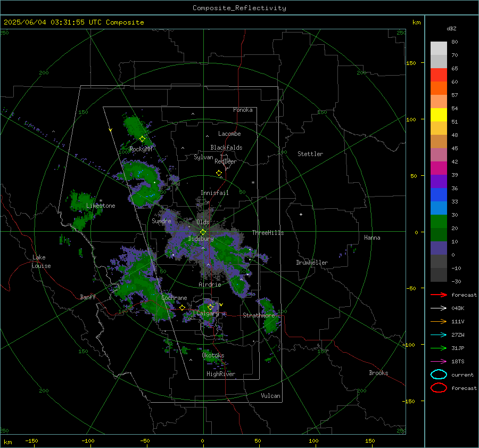Click the Airdrie label
The image size is (479, 448).
pyautogui.click(x=210, y=284)
